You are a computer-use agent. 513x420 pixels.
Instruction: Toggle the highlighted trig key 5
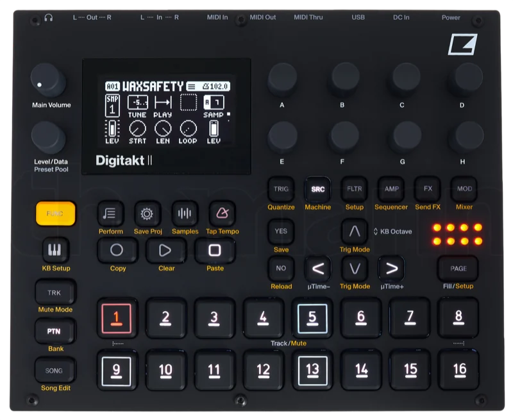312,318
